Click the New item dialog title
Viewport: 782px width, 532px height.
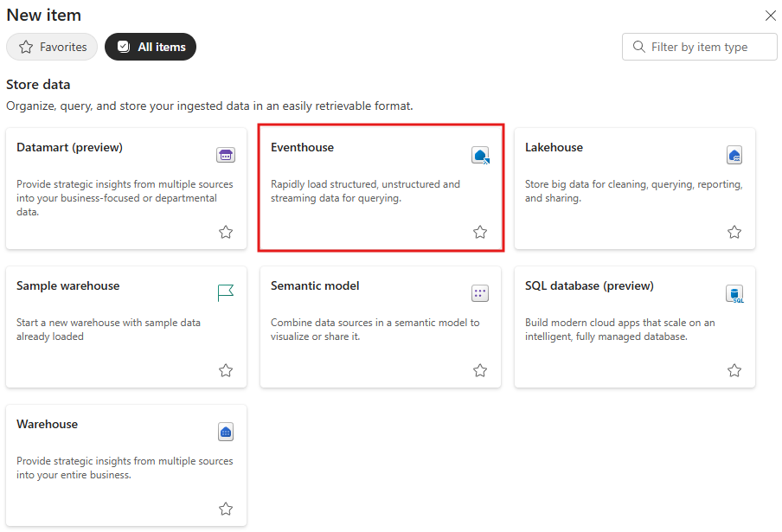[44, 16]
